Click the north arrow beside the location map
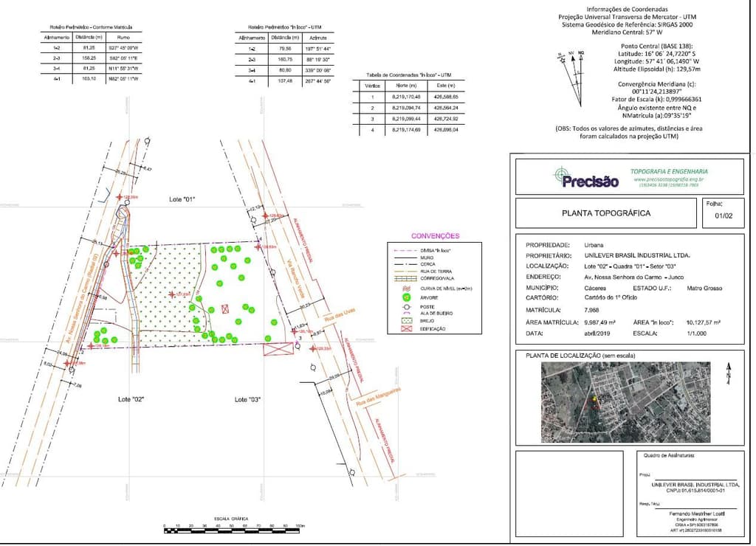Screen dimensions: 756x546 729,373
